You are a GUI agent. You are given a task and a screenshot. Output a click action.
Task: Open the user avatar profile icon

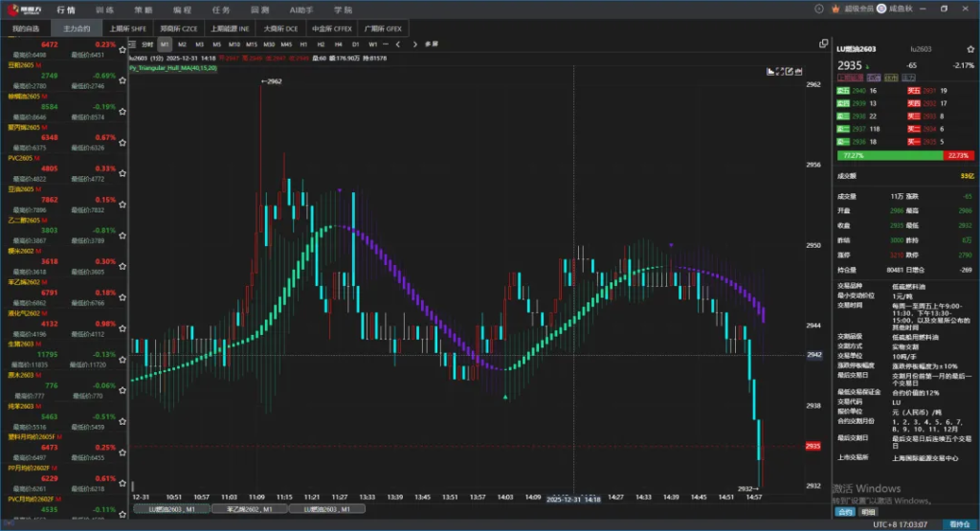881,9
